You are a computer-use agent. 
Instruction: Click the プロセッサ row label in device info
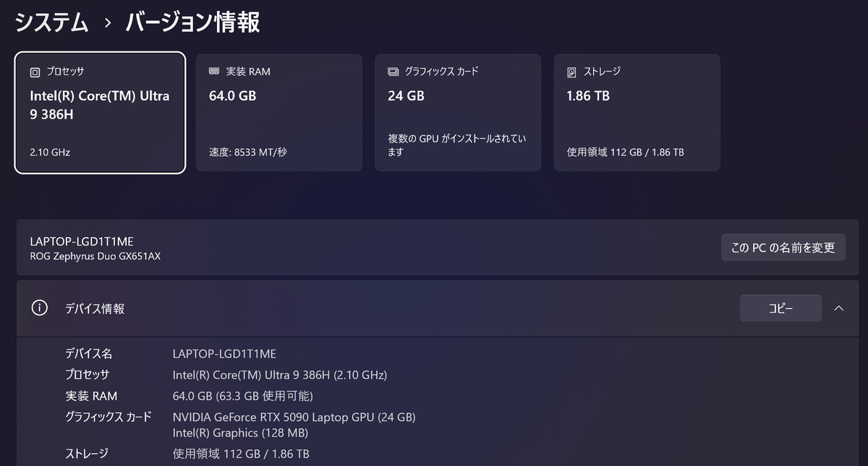click(88, 375)
